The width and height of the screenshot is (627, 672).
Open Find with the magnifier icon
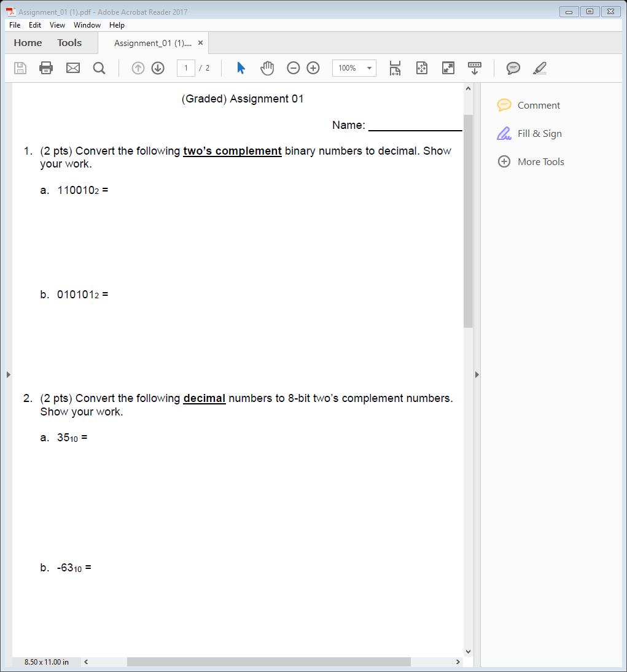coord(99,68)
